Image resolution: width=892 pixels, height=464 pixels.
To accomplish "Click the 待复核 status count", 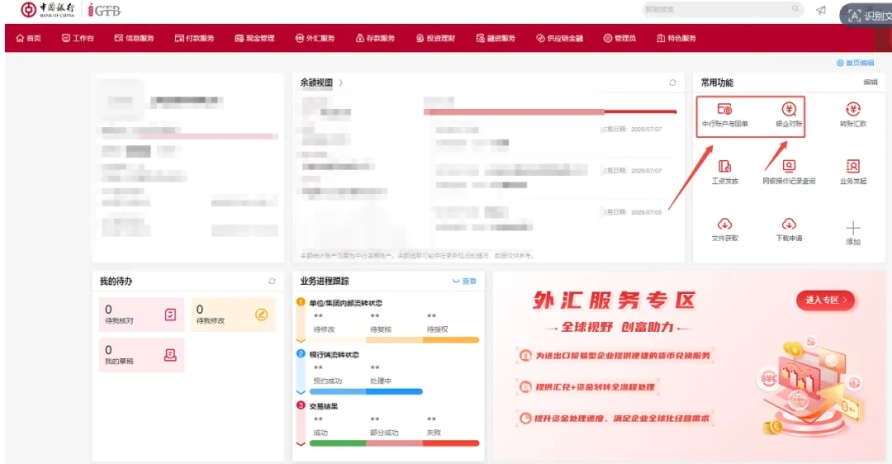I will pos(375,316).
